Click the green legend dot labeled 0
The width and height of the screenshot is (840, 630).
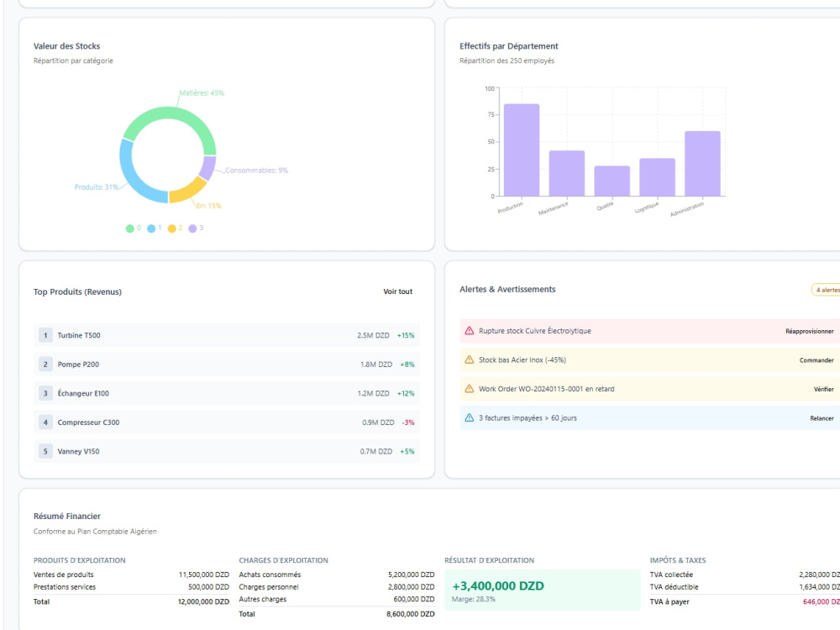129,228
